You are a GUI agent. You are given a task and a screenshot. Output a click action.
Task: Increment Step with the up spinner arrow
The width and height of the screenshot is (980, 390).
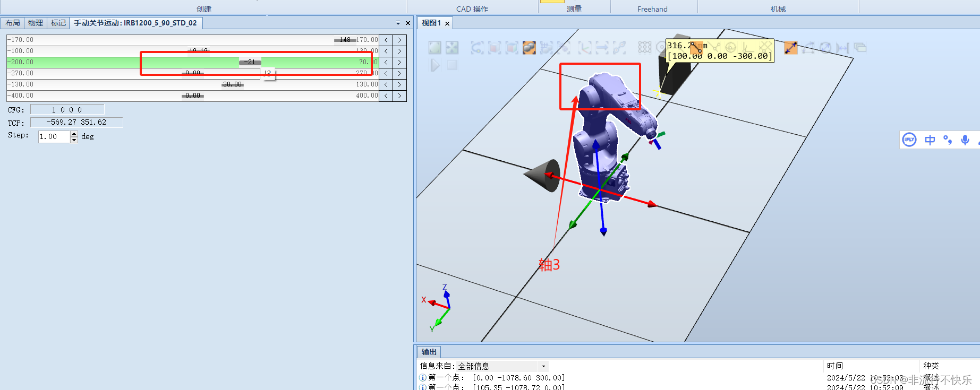(74, 134)
